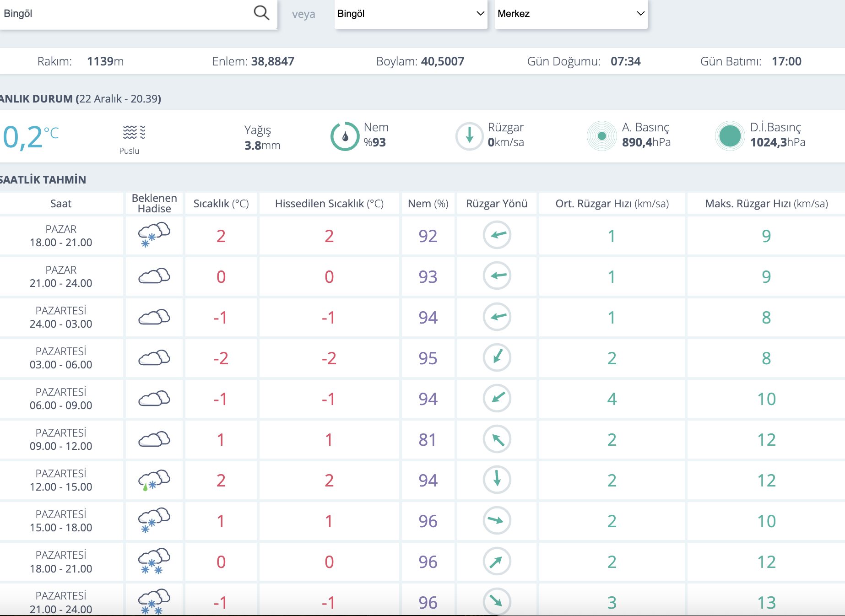Click the PAZAR 18.00 - 21.00 time cell
Viewport: 845px width, 616px height.
click(61, 236)
